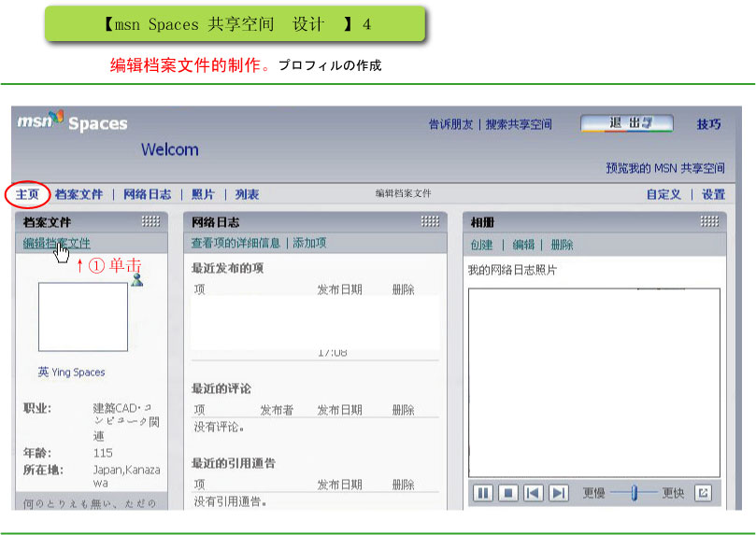Click the 职业: label
Viewport: 756px width, 535px height.
point(37,408)
